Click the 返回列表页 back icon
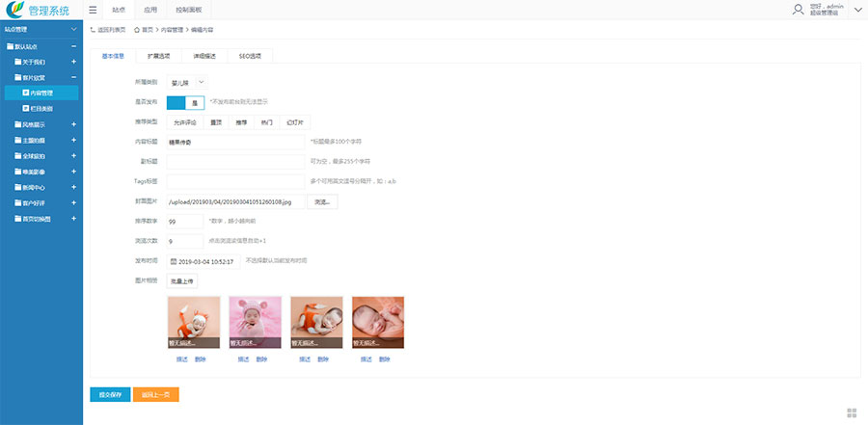The width and height of the screenshot is (868, 425). point(93,30)
